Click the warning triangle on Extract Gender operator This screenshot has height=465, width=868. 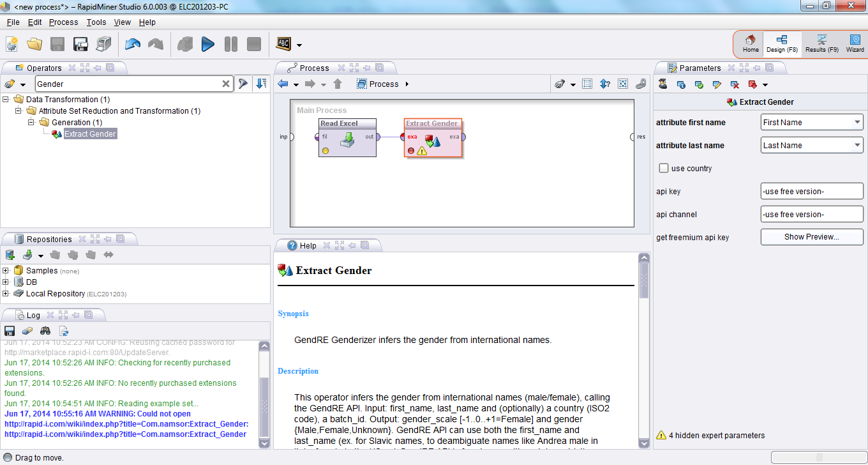422,151
